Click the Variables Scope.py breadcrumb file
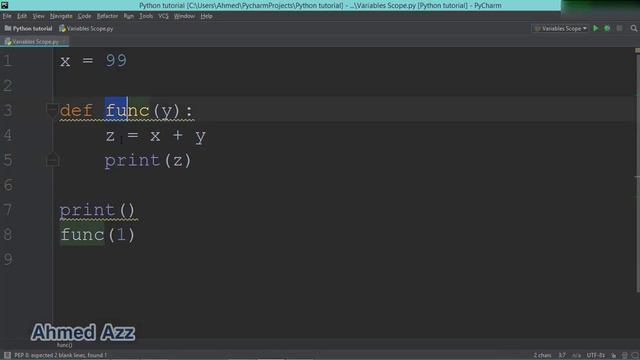Viewport: 640px width, 360px height. click(86, 29)
